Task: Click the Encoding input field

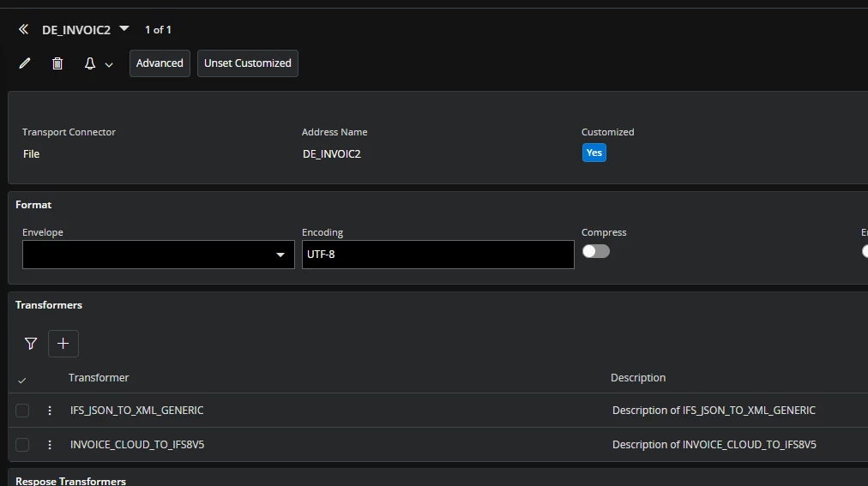Action: tap(437, 255)
